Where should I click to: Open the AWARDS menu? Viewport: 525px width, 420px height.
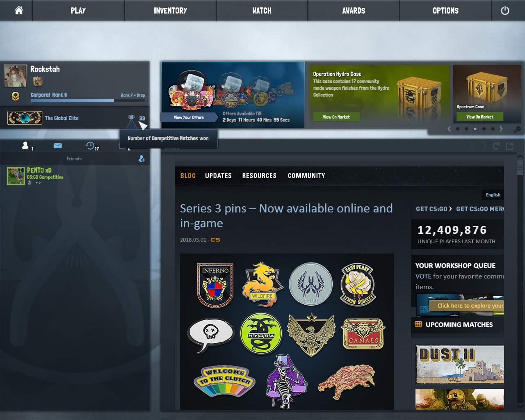[x=354, y=11]
